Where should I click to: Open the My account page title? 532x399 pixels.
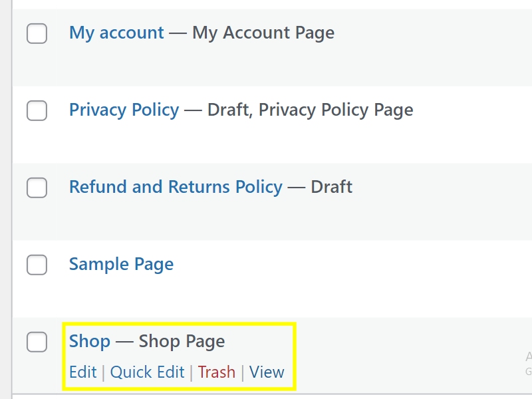[x=116, y=33]
